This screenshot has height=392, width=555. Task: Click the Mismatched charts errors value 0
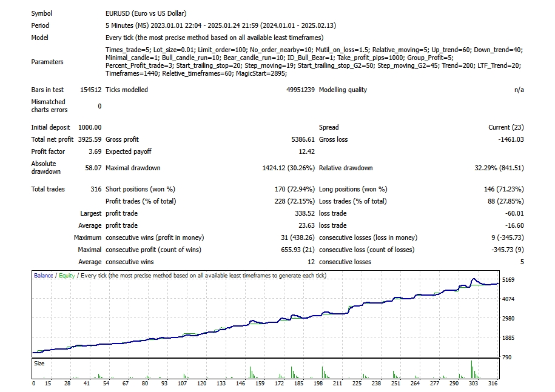(99, 106)
